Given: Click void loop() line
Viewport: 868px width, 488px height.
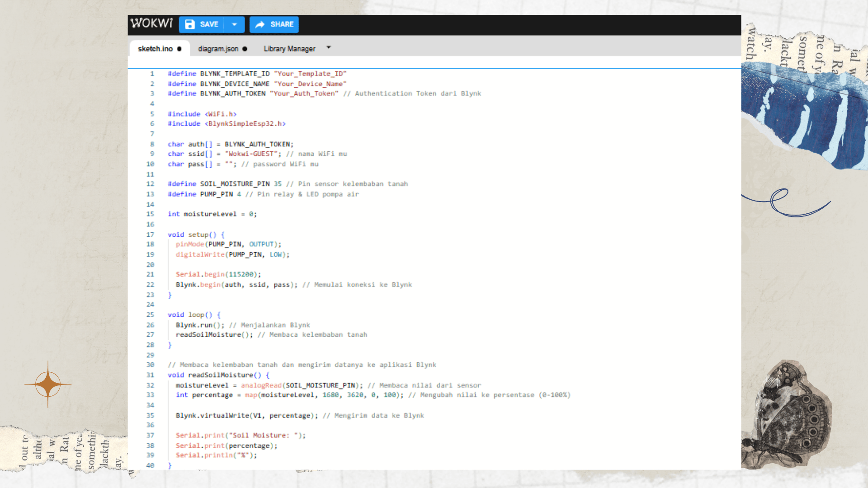Looking at the screenshot, I should (194, 315).
